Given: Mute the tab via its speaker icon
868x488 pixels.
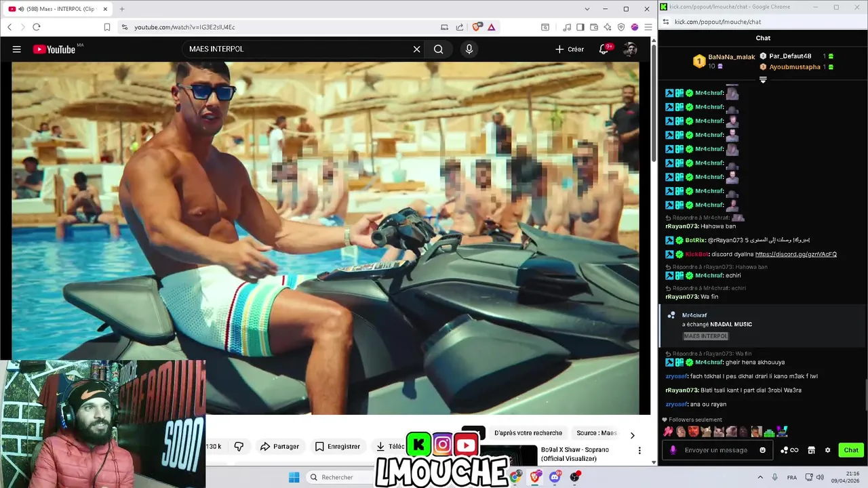Looking at the screenshot, I should [21, 9].
